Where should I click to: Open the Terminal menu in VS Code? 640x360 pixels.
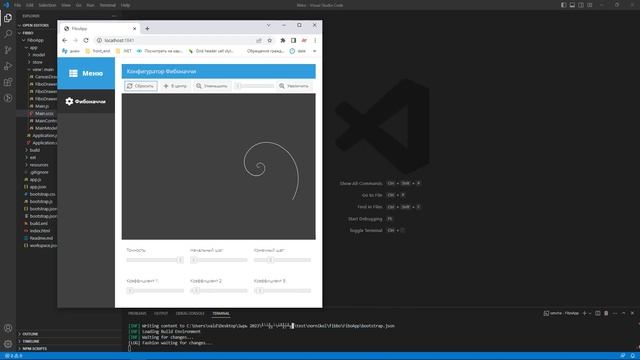click(107, 5)
